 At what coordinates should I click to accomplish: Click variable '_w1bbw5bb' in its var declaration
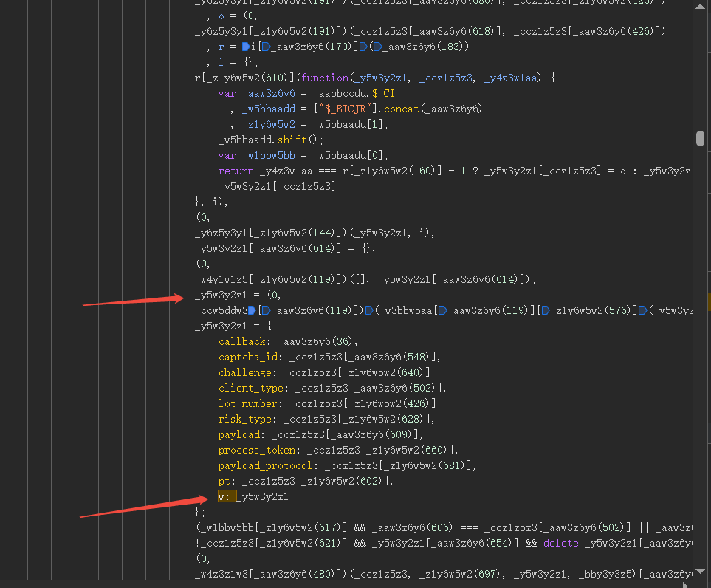pyautogui.click(x=269, y=155)
